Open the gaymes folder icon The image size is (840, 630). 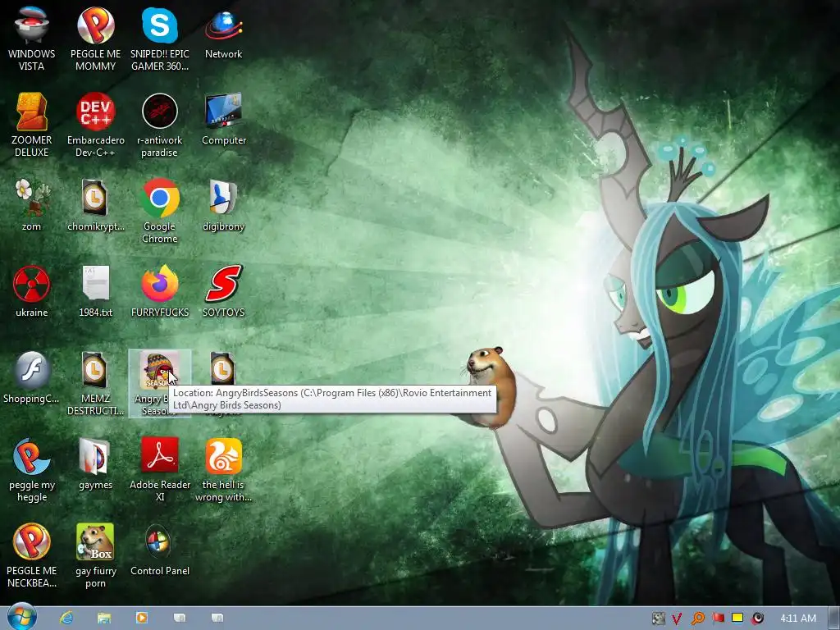pyautogui.click(x=95, y=463)
